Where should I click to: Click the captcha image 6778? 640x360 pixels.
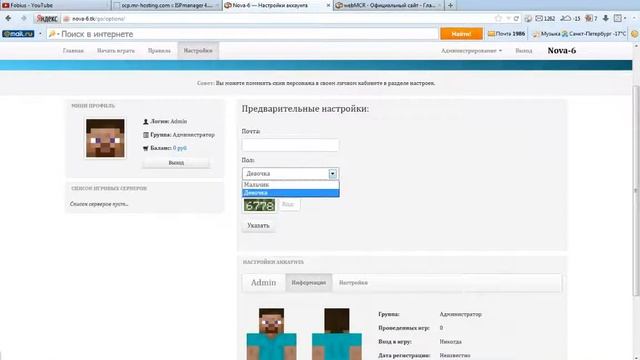pyautogui.click(x=260, y=205)
